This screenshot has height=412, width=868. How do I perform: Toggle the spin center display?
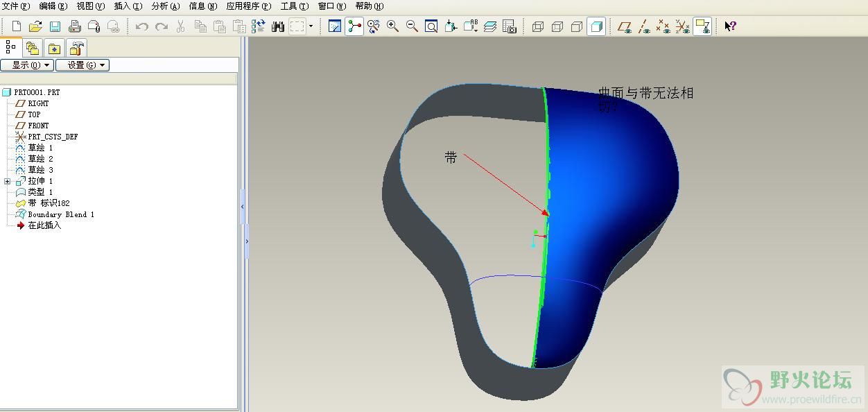[x=354, y=26]
